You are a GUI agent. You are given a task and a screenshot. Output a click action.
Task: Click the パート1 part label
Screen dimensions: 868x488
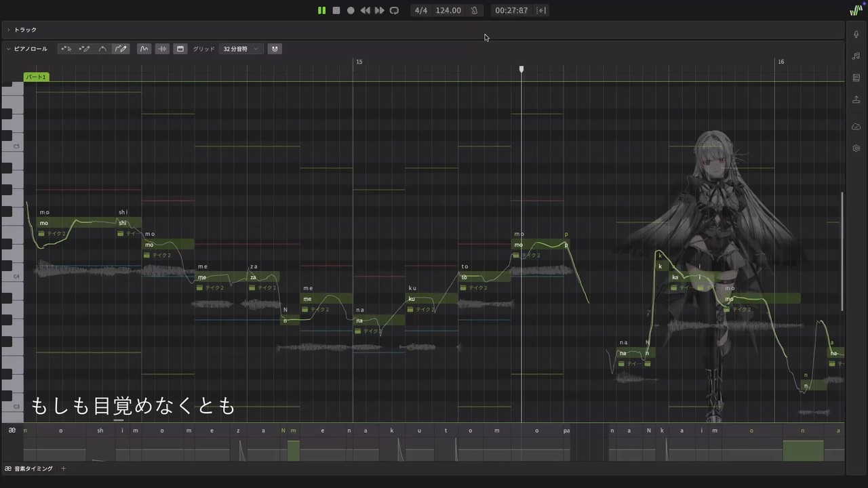[x=36, y=77]
